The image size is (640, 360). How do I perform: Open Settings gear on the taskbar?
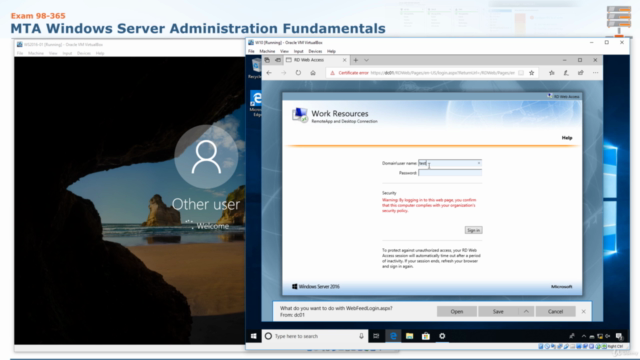pos(442,336)
